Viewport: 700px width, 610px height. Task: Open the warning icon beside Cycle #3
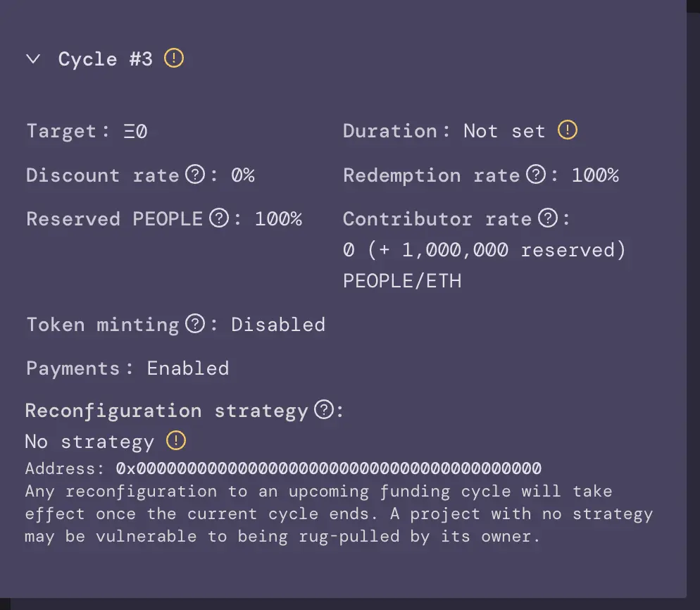(173, 58)
